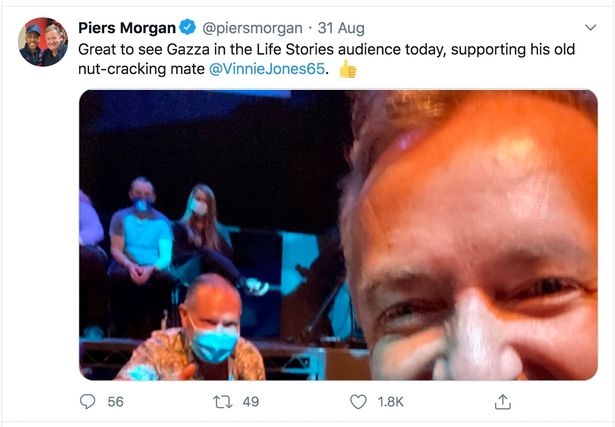The width and height of the screenshot is (615, 427).
Task: Like the tweet with the heart icon
Action: pyautogui.click(x=358, y=402)
